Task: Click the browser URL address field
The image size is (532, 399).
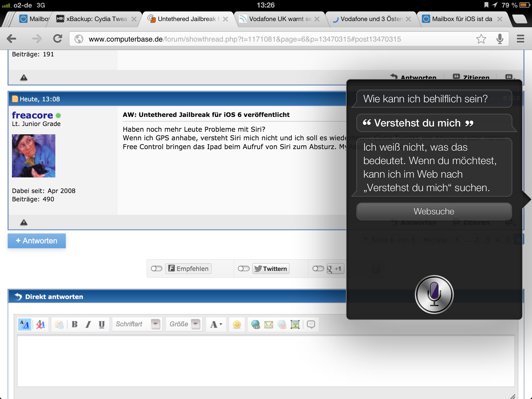Action: pyautogui.click(x=244, y=39)
